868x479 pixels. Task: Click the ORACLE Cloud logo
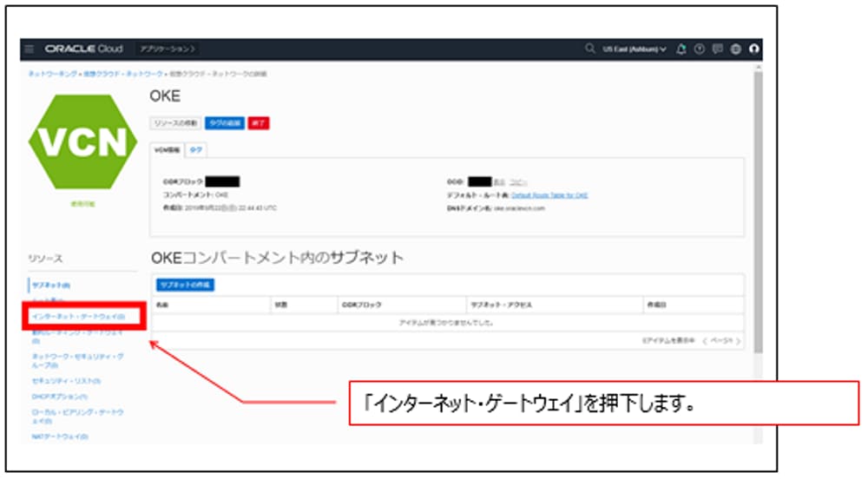click(x=83, y=49)
